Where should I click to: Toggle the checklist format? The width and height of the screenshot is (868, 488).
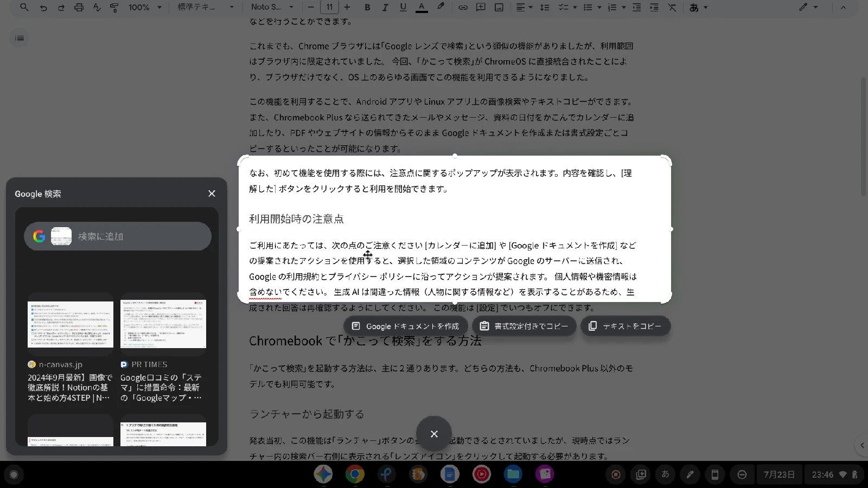pyautogui.click(x=564, y=7)
